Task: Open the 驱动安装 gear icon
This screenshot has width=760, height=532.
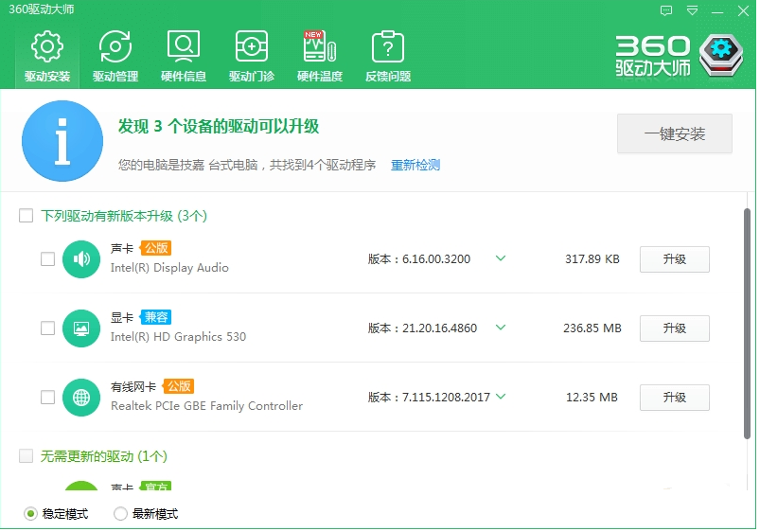Action: click(46, 46)
